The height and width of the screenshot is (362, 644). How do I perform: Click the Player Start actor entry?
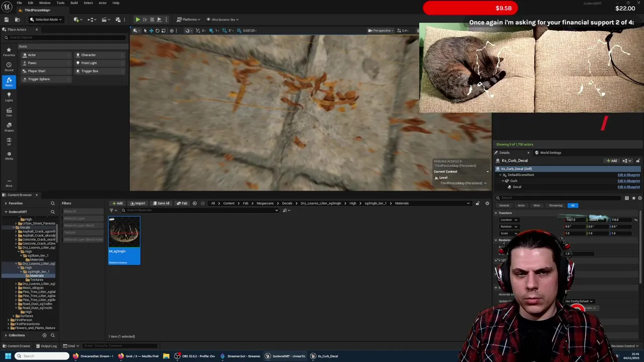pyautogui.click(x=46, y=71)
